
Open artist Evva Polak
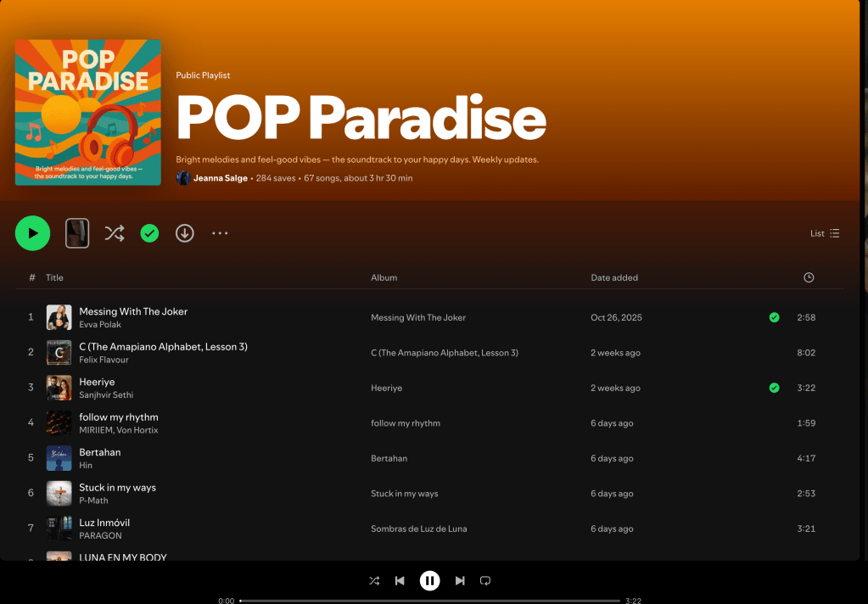pos(100,324)
